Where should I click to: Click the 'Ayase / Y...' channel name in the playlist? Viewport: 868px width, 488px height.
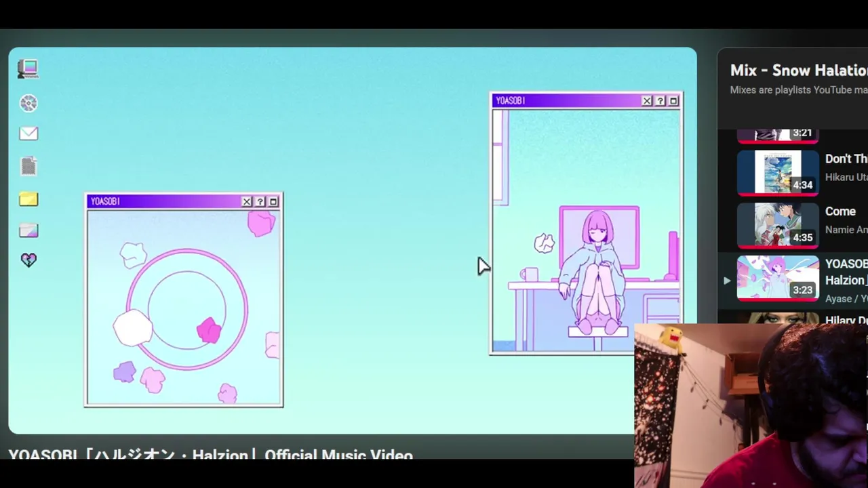pyautogui.click(x=846, y=298)
